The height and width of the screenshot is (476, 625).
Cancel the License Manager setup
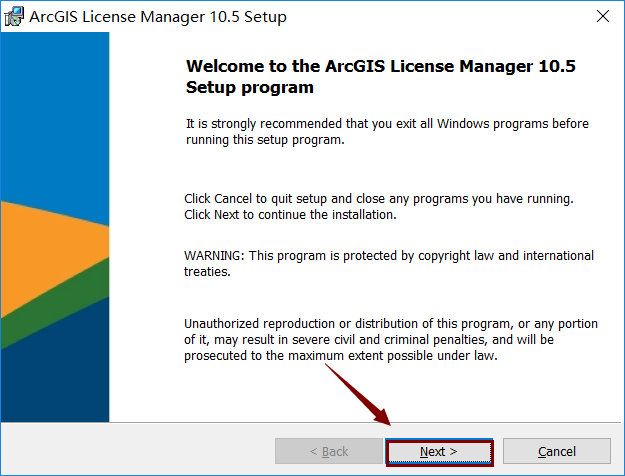coord(556,452)
